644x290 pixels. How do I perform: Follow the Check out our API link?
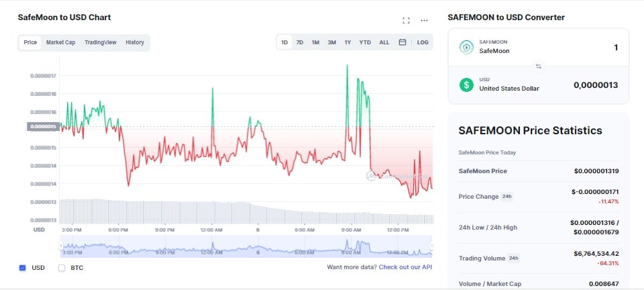(405, 267)
